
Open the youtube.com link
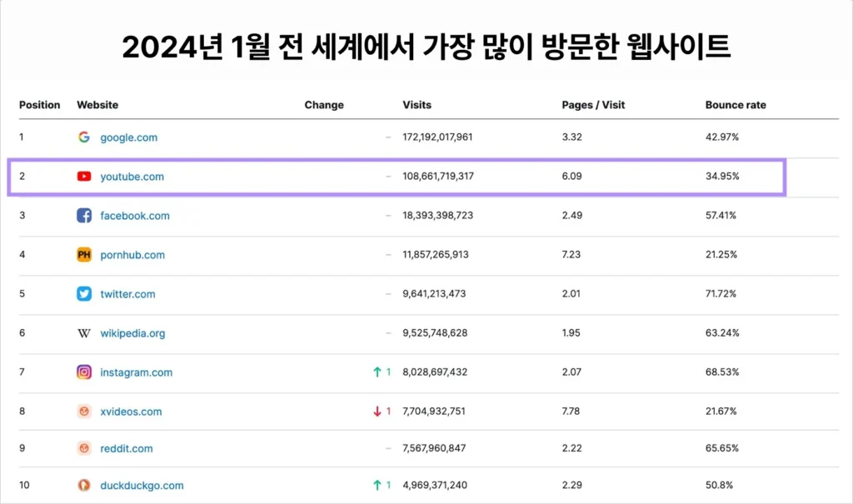coord(132,177)
